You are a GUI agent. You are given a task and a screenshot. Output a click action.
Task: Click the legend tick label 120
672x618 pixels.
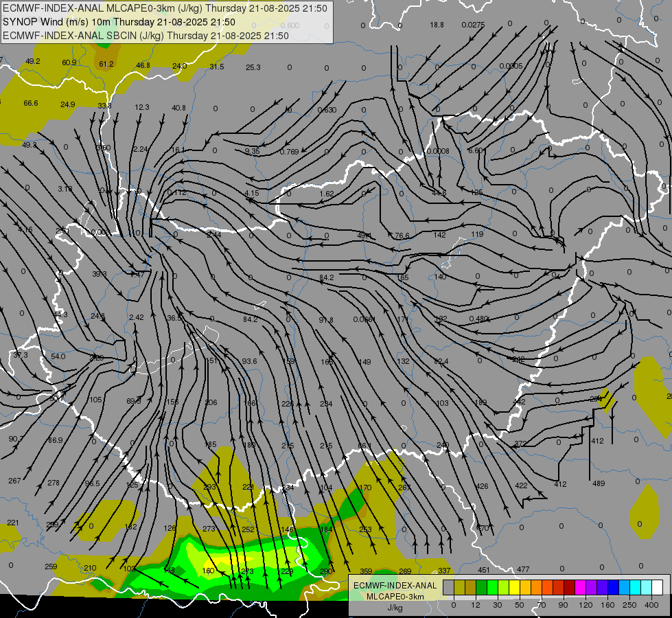[586, 605]
